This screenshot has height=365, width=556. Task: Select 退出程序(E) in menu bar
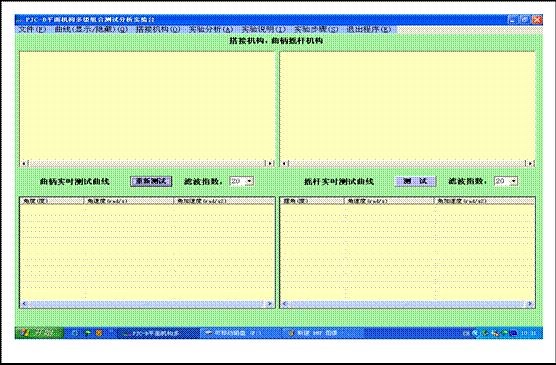(x=369, y=29)
